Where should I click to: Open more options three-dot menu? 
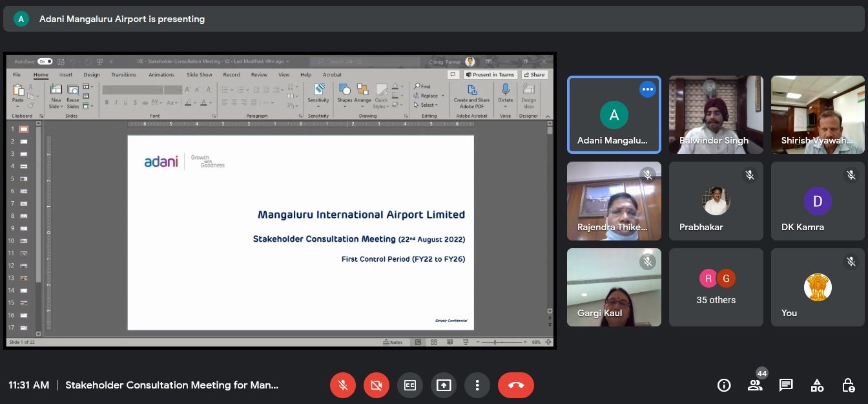pyautogui.click(x=477, y=385)
